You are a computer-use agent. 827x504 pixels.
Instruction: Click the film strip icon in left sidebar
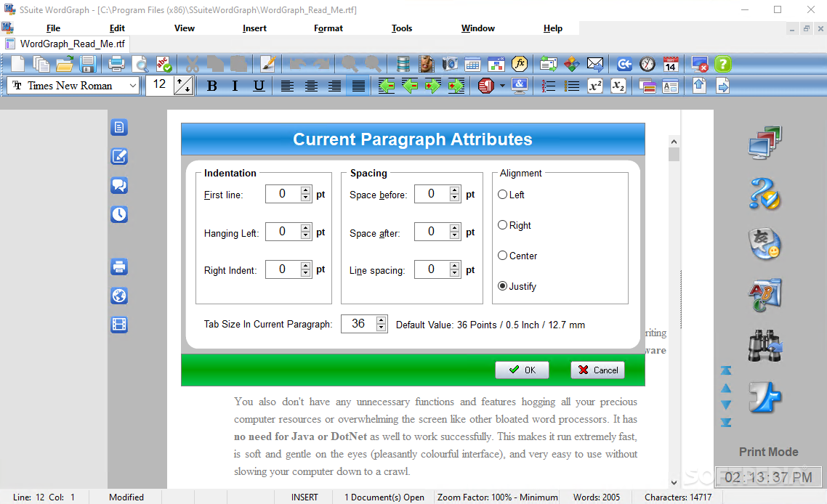tap(119, 325)
